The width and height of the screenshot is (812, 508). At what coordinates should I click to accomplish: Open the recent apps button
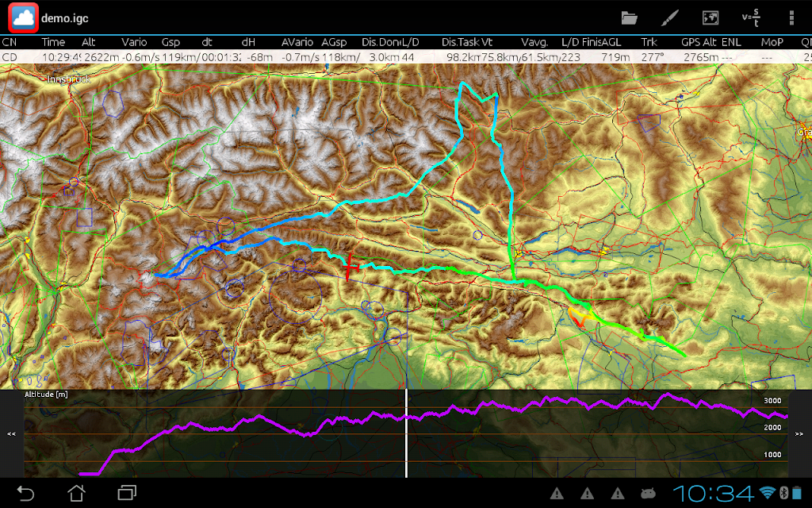[127, 493]
